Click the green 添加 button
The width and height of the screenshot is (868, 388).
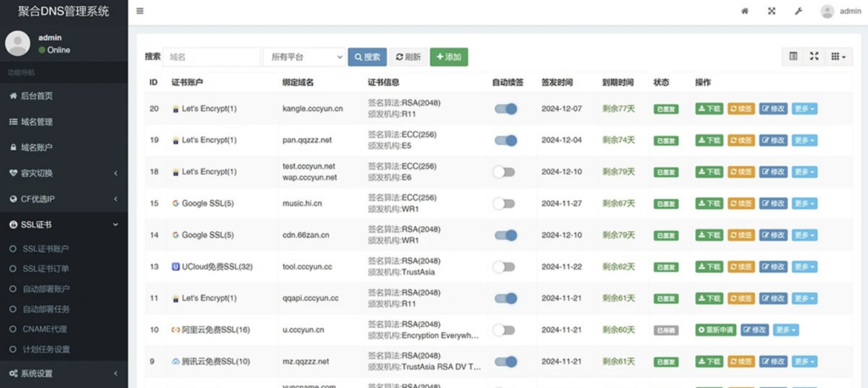pos(448,57)
